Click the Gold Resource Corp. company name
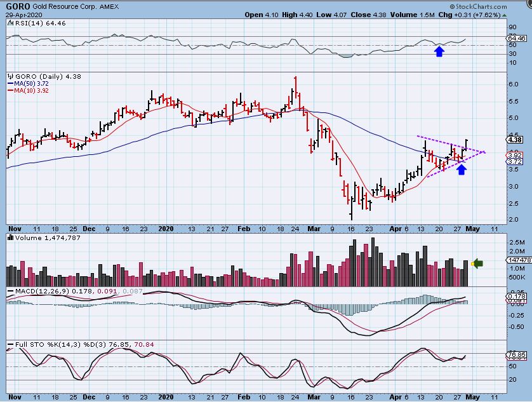Image resolution: width=532 pixels, height=402 pixels. (65, 7)
